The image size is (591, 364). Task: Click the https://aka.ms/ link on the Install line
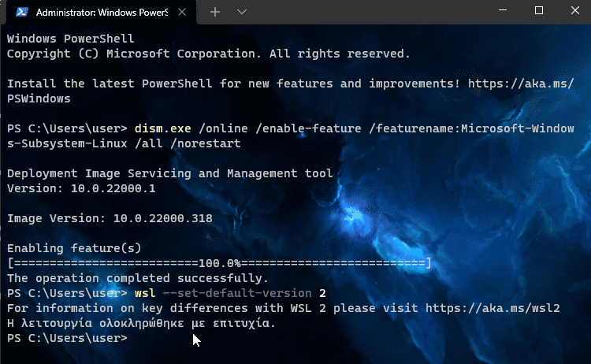click(521, 84)
